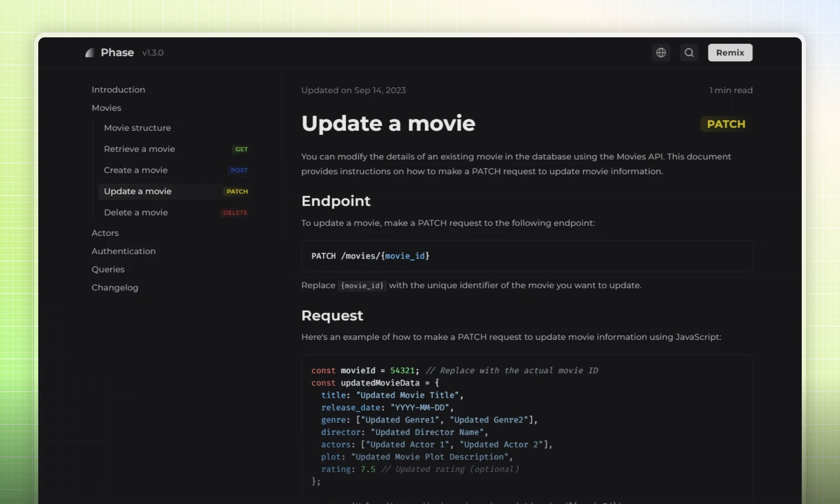Click version label v1.3.0
Image resolution: width=840 pixels, height=504 pixels.
pos(153,53)
